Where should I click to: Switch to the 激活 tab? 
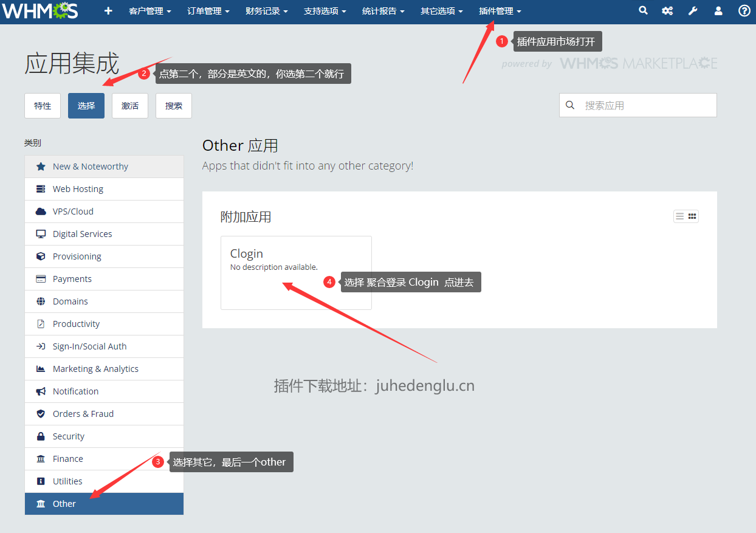[130, 106]
